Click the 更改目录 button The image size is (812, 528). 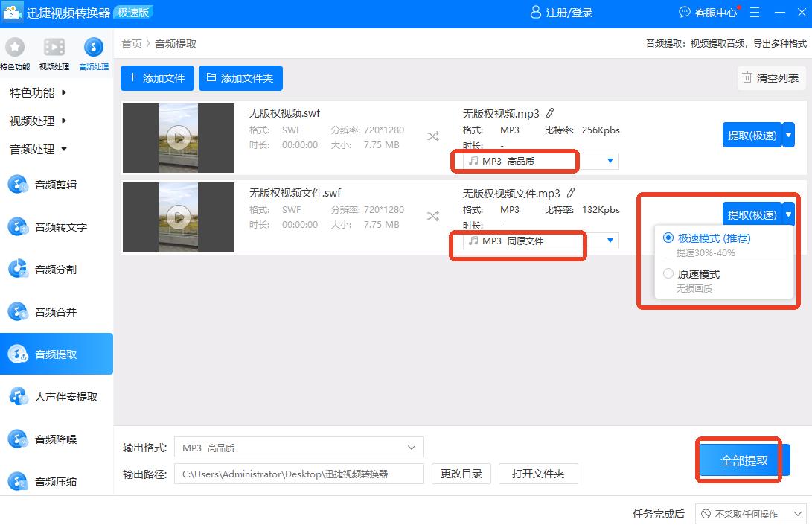461,474
